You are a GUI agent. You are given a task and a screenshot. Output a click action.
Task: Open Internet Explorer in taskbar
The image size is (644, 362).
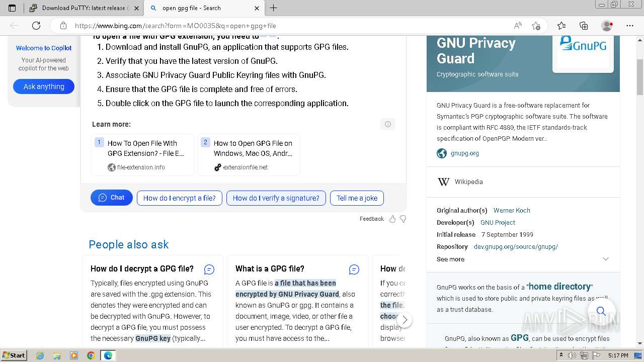pyautogui.click(x=40, y=355)
